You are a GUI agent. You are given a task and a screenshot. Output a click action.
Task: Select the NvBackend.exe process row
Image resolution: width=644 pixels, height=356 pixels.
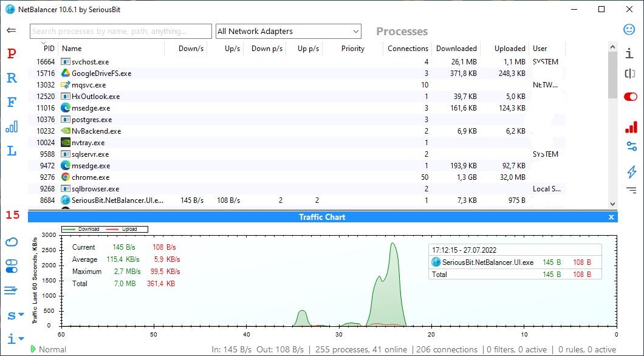pyautogui.click(x=296, y=131)
